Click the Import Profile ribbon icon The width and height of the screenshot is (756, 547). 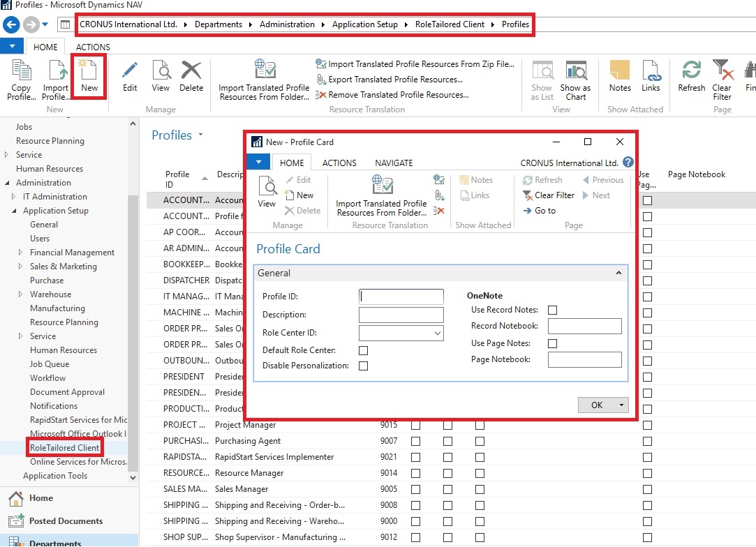[55, 79]
